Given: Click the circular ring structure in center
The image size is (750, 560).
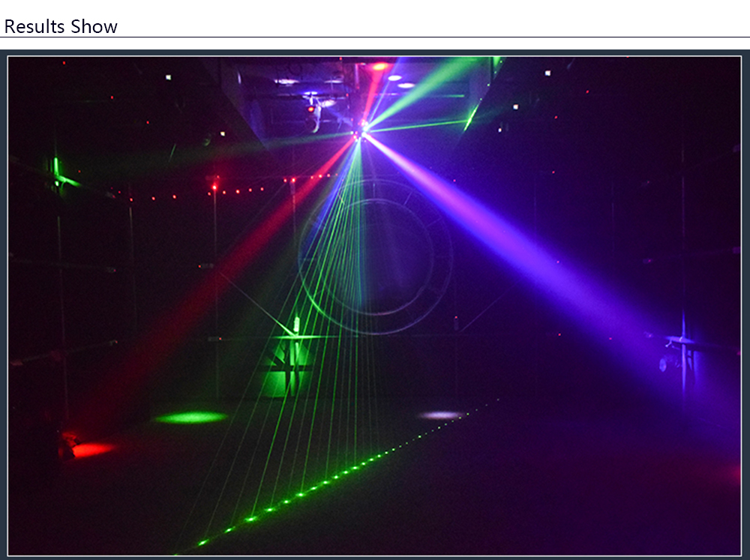Looking at the screenshot, I should [x=375, y=256].
